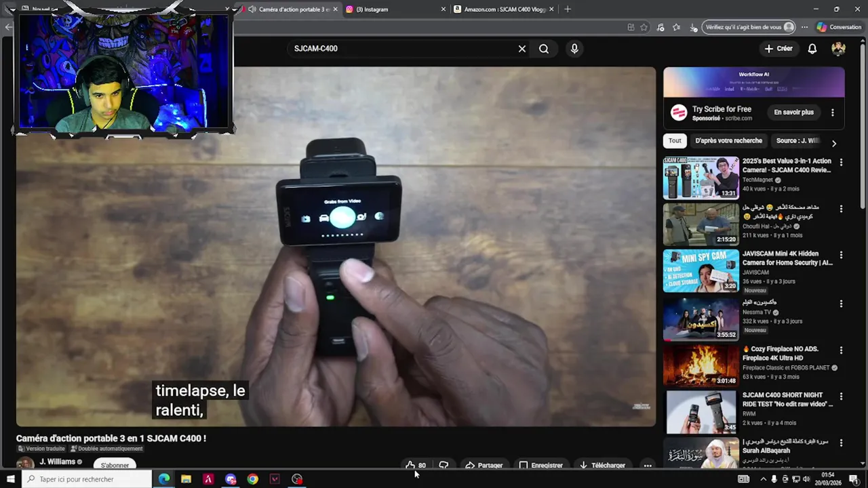Screen dimensions: 868x488
Task: Switch to Caméra d'action portable tab
Action: (288, 9)
